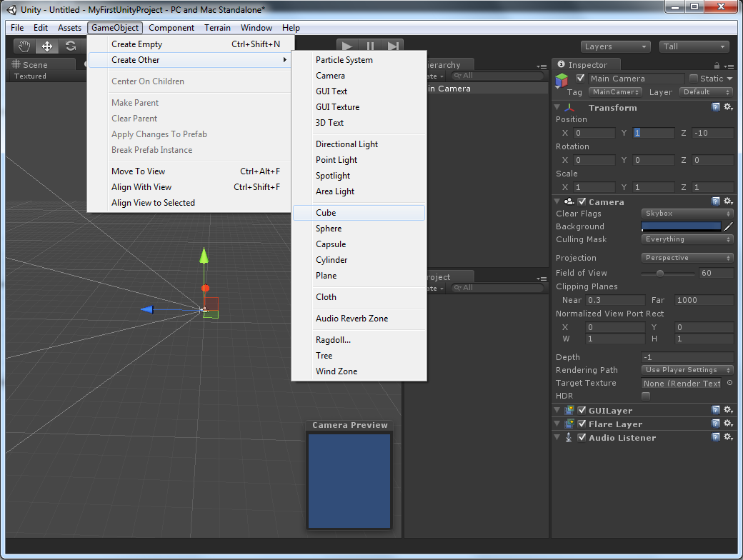Open Transform component gear settings

[x=728, y=107]
